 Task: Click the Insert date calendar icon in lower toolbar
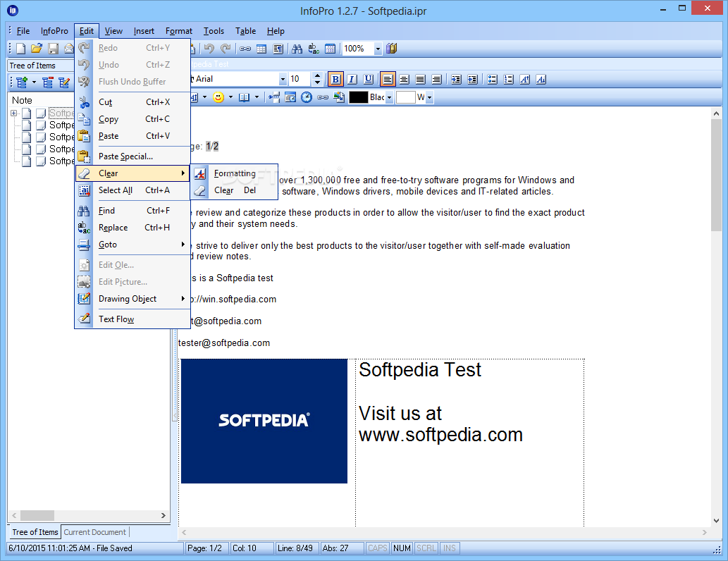[x=290, y=97]
